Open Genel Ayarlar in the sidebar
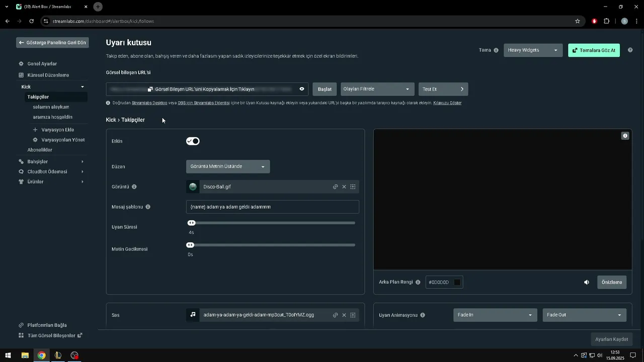The height and width of the screenshot is (362, 644). [42, 64]
